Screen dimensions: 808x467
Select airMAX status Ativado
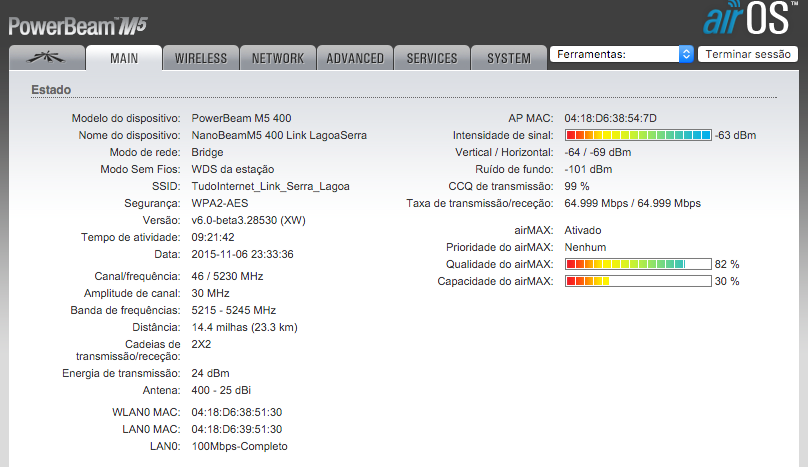click(583, 230)
